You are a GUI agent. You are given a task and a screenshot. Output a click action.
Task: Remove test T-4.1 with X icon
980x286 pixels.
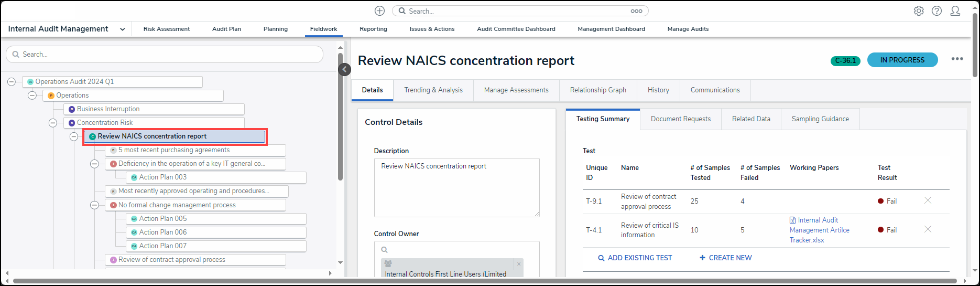[x=928, y=229]
